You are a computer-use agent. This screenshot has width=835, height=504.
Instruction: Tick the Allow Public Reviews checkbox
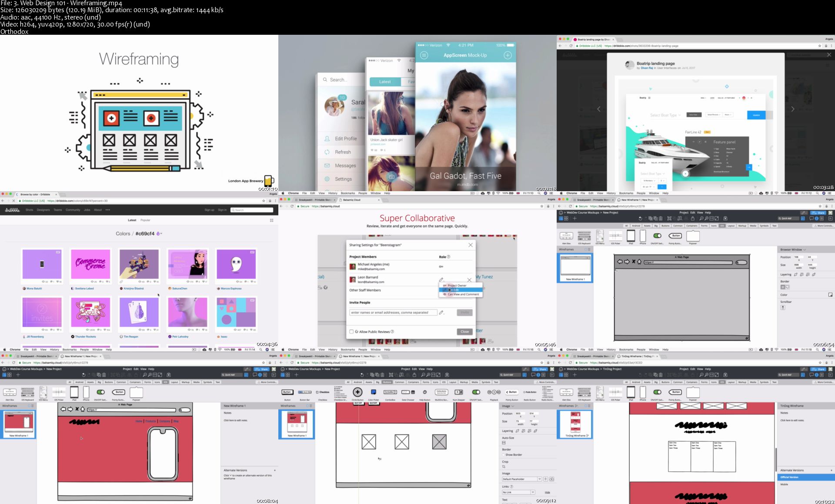pos(351,332)
